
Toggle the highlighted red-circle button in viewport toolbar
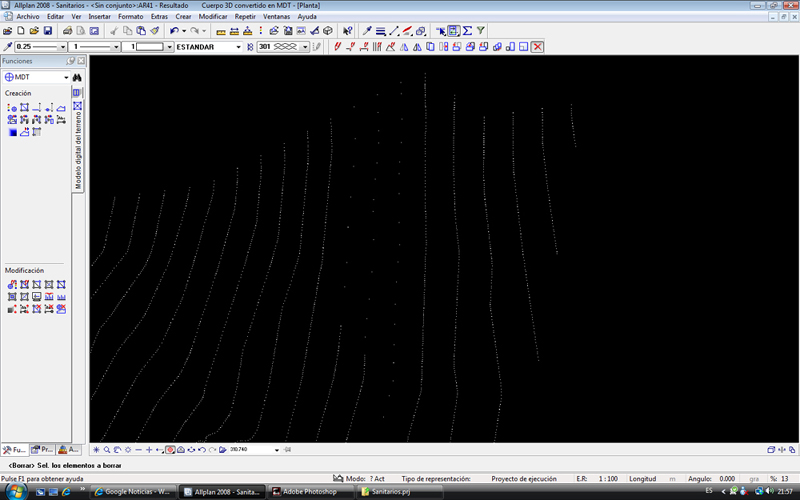point(170,449)
